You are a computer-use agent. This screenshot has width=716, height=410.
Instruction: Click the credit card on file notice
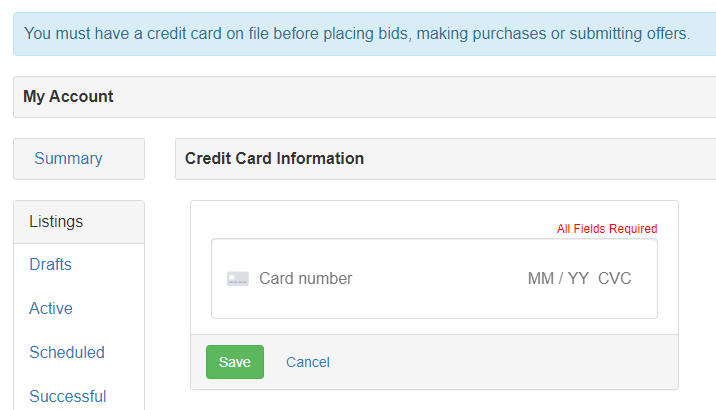(x=357, y=34)
